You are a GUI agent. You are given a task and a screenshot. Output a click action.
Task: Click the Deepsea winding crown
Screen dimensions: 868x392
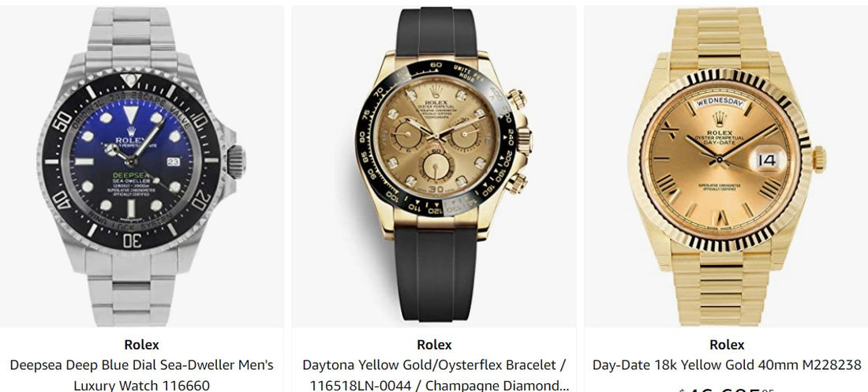coord(236,162)
